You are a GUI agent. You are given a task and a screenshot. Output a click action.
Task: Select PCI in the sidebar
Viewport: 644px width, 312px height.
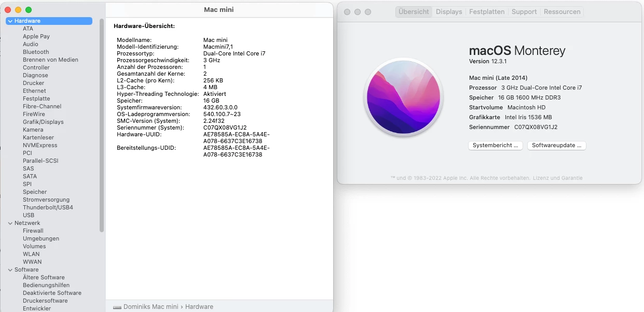28,153
